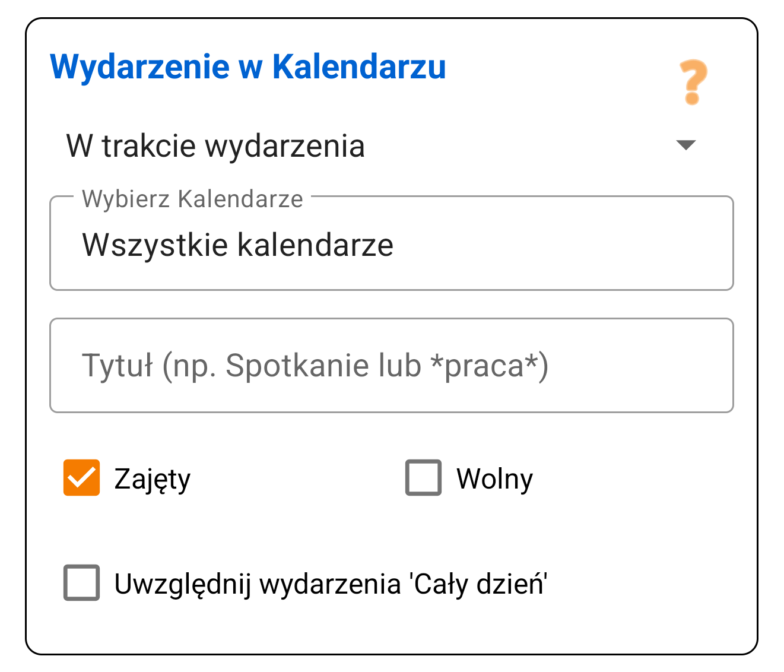Select the 'Wydarzenie w Kalendarzu' header
Screen dimensions: 784x672
(248, 65)
